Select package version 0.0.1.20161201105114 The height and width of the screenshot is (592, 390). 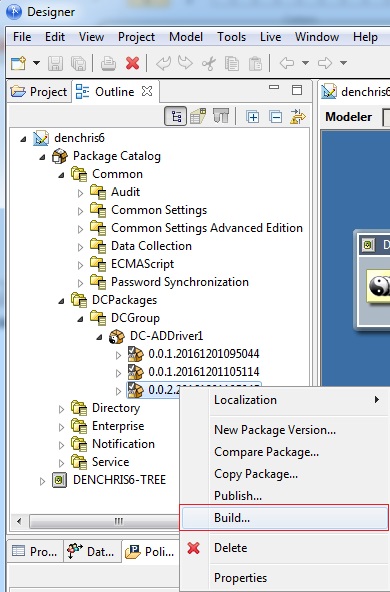point(204,372)
